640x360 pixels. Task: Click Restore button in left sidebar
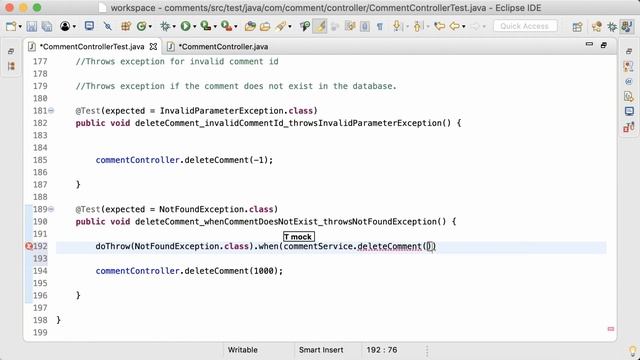11,51
